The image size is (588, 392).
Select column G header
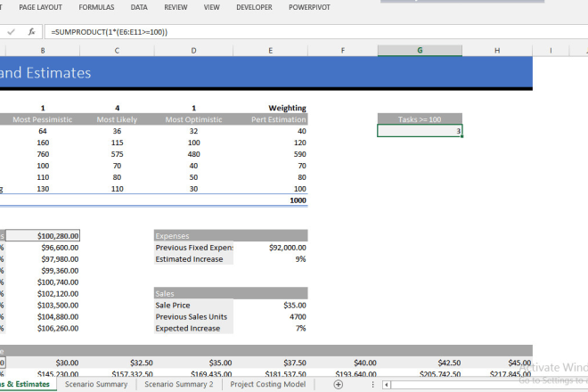(420, 50)
